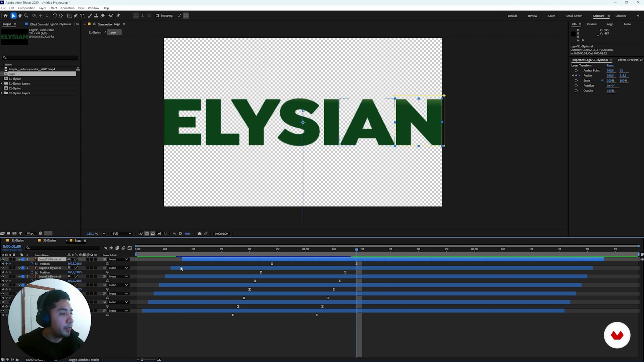Select the Hand tool
The width and height of the screenshot is (644, 362).
point(20,16)
